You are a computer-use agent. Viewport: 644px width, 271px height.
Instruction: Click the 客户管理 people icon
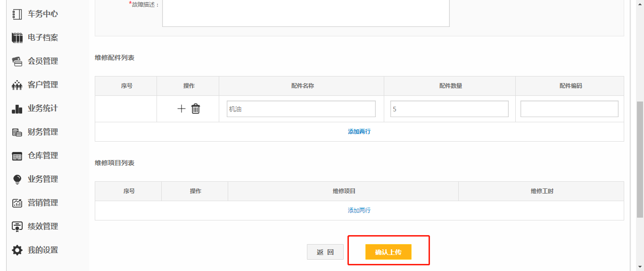[17, 85]
